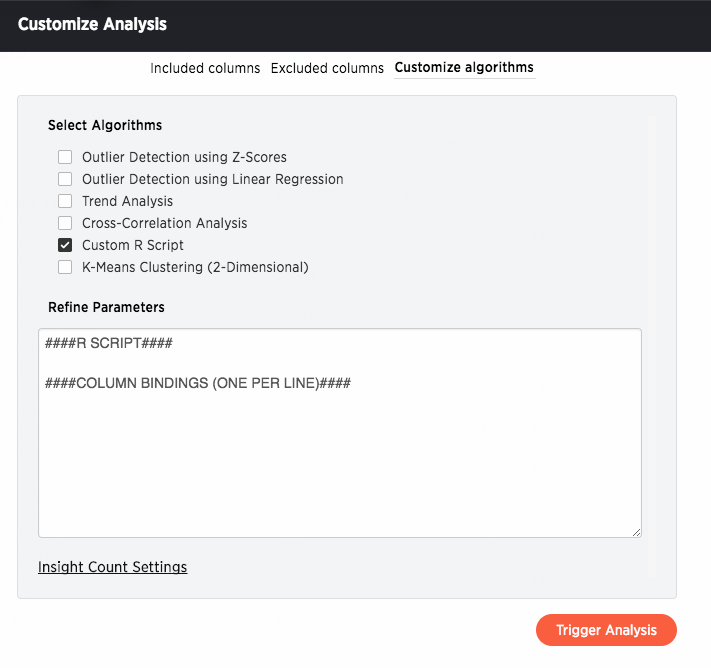Check the K-Means Clustering (2-Dimensional) box
The width and height of the screenshot is (711, 668).
pos(65,267)
